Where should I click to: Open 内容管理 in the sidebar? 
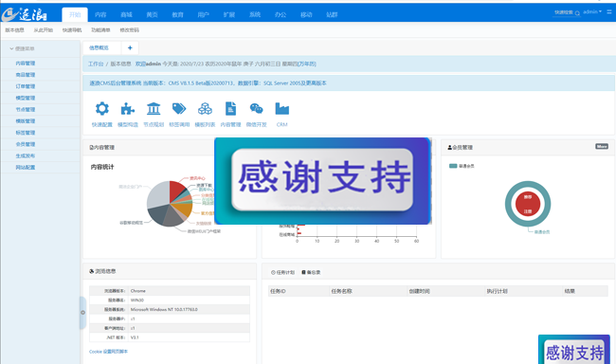(26, 64)
